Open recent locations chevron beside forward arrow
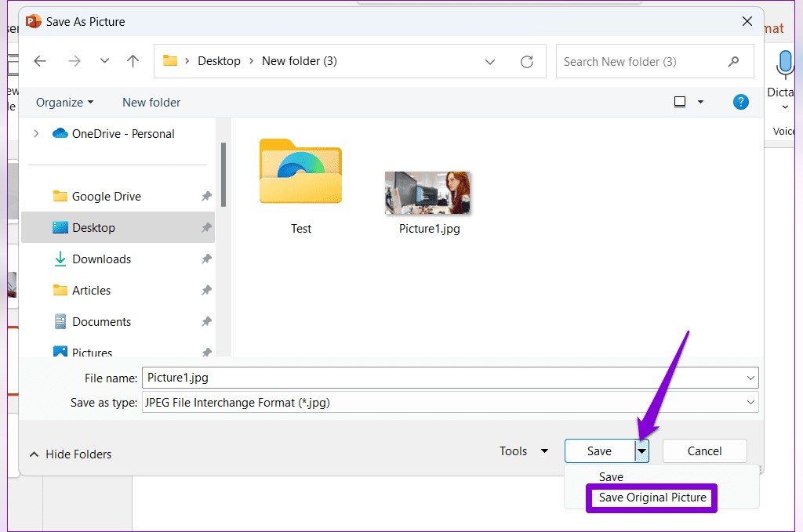803x532 pixels. click(104, 61)
